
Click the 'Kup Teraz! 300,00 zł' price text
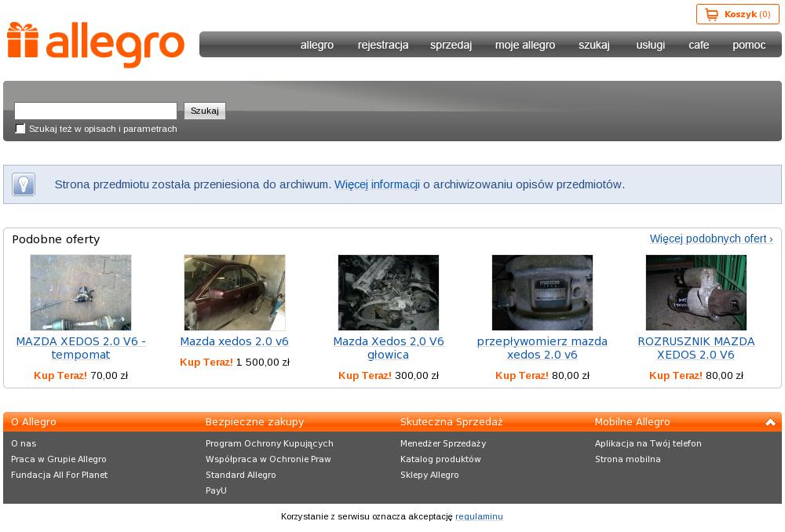[389, 376]
